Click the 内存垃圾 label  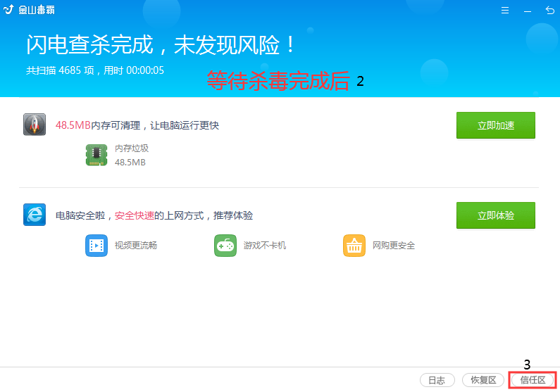click(132, 148)
